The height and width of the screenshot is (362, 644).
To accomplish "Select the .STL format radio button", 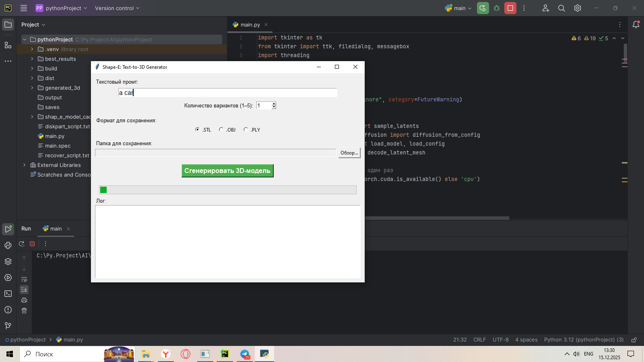I will click(x=197, y=130).
